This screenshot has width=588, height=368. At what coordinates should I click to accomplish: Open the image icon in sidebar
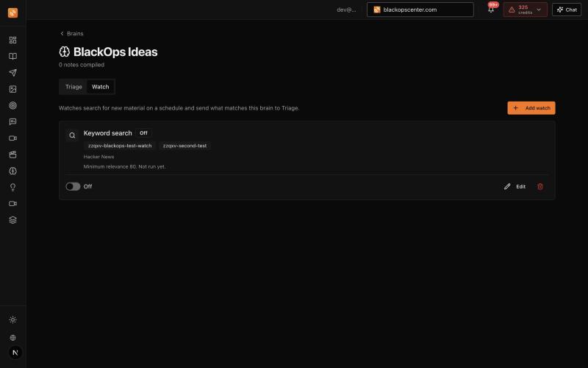pos(12,89)
